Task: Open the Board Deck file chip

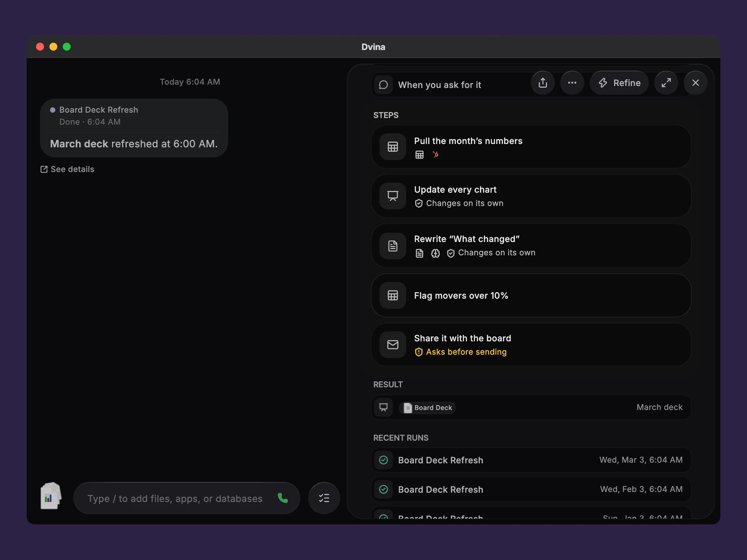Action: click(427, 408)
